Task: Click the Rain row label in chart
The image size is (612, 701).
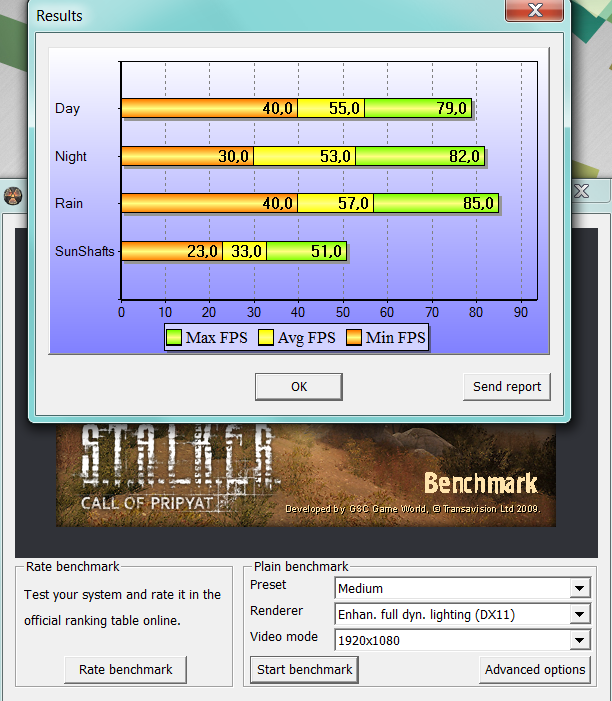Action: tap(69, 203)
